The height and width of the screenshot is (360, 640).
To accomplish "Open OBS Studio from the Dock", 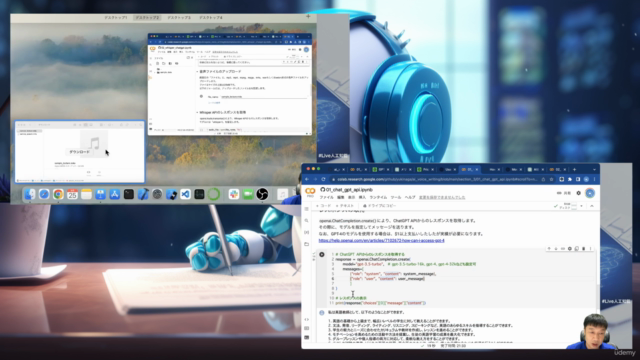I will [262, 194].
